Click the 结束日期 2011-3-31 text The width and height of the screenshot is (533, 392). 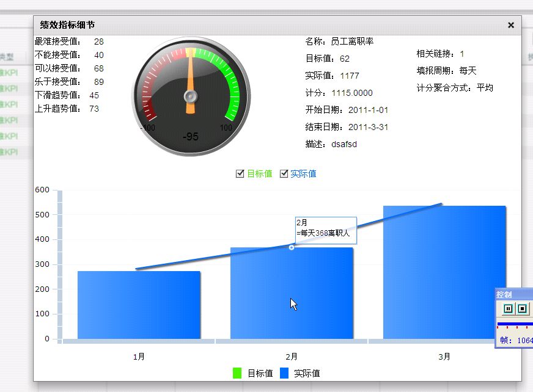click(347, 127)
